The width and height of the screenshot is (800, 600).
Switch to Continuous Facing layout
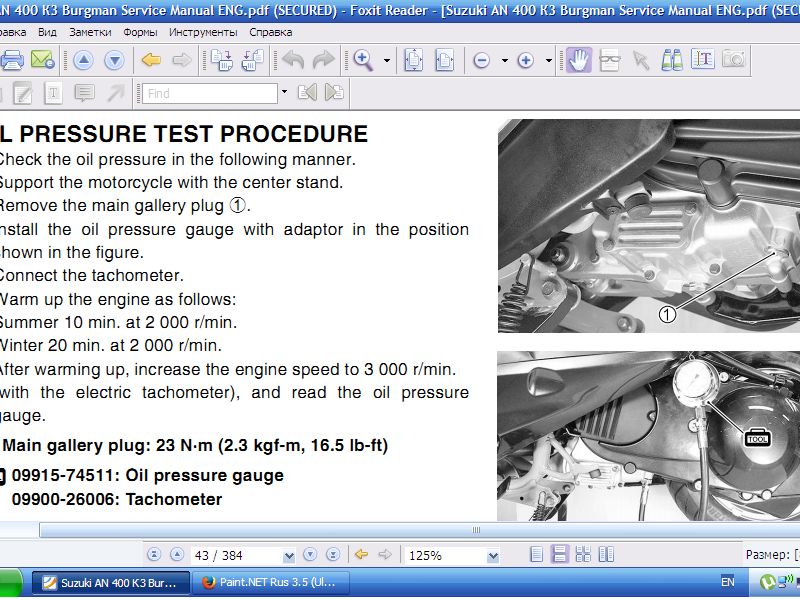[583, 555]
